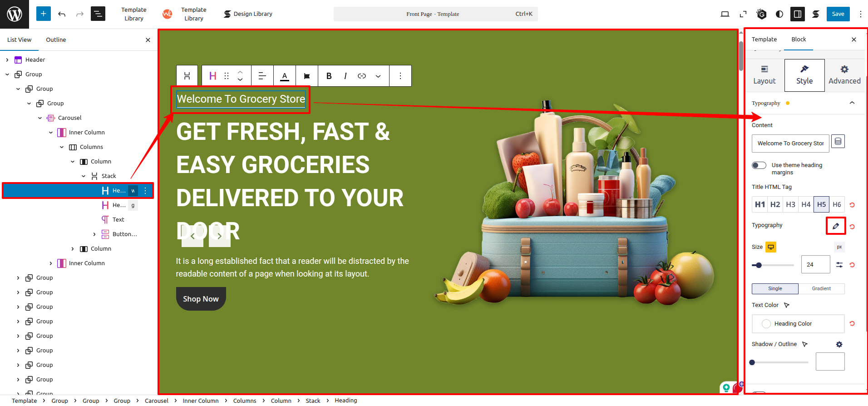Viewport: 868px width, 406px height.
Task: Switch text color mode to Gradient
Action: click(821, 289)
